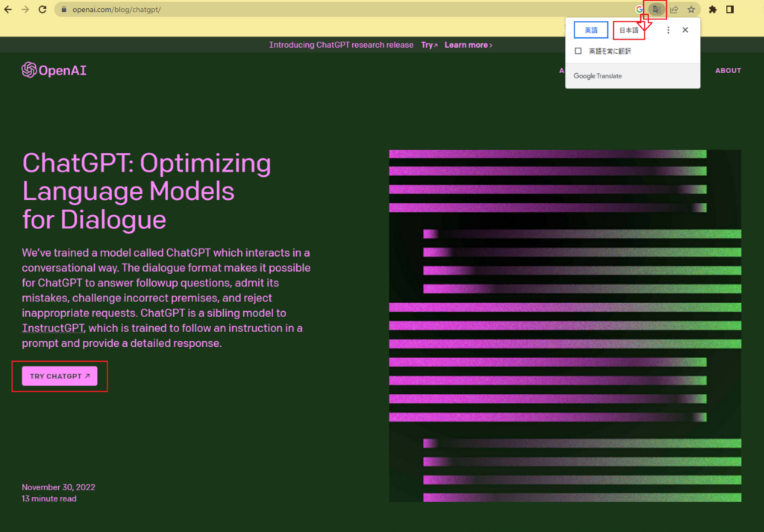Image resolution: width=764 pixels, height=532 pixels.
Task: Click the TRY CHATGPT button
Action: (60, 377)
